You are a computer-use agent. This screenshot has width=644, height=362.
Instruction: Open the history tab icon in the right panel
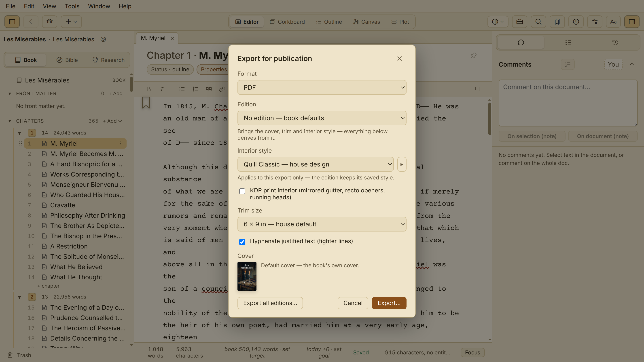click(615, 42)
